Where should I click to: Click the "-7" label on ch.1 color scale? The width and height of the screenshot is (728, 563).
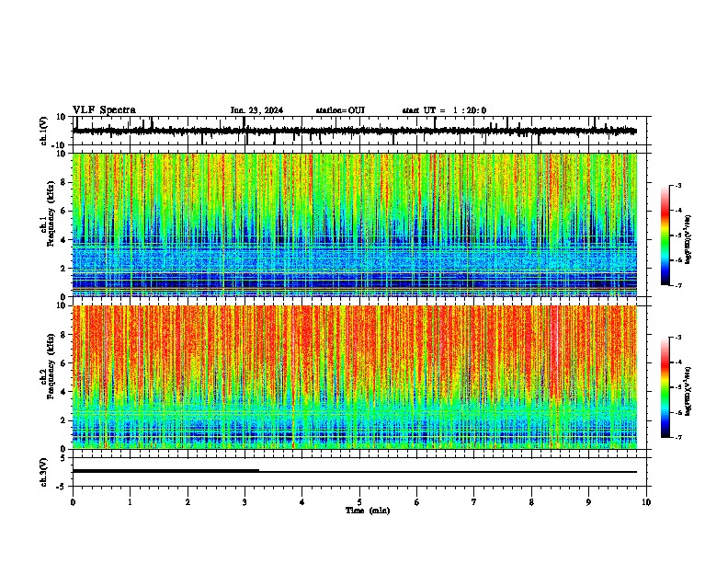click(678, 285)
